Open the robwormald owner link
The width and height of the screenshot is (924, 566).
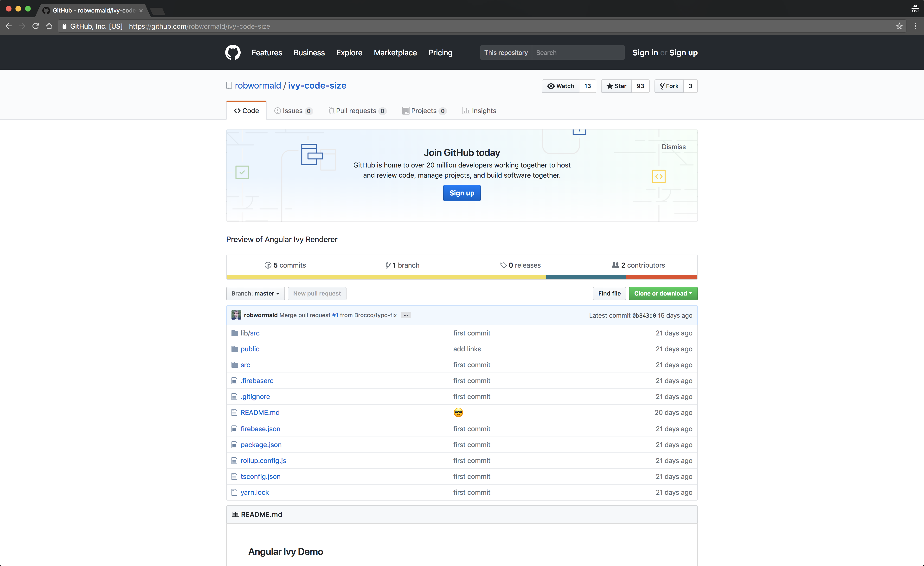(x=258, y=85)
